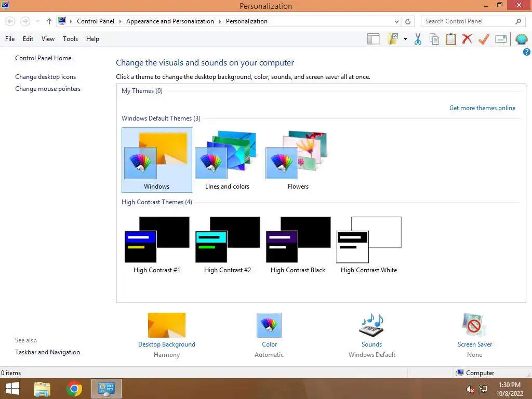Apply the High Contrast Black theme
Image resolution: width=532 pixels, height=399 pixels.
click(298, 245)
